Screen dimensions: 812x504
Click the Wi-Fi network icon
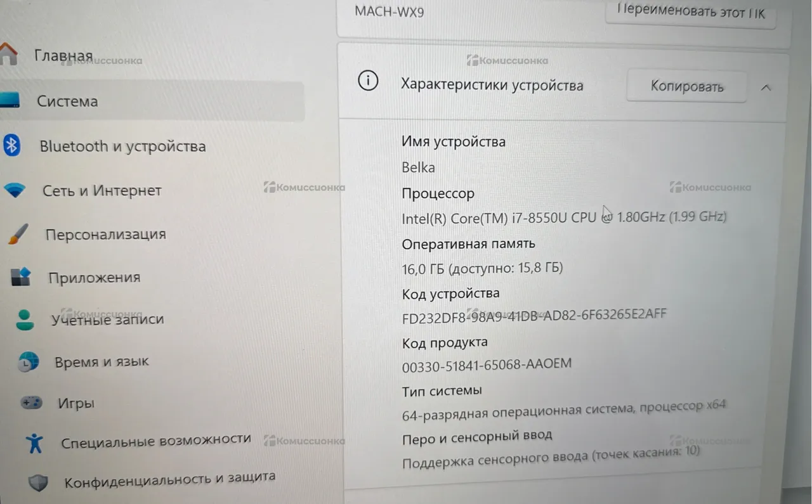point(14,190)
